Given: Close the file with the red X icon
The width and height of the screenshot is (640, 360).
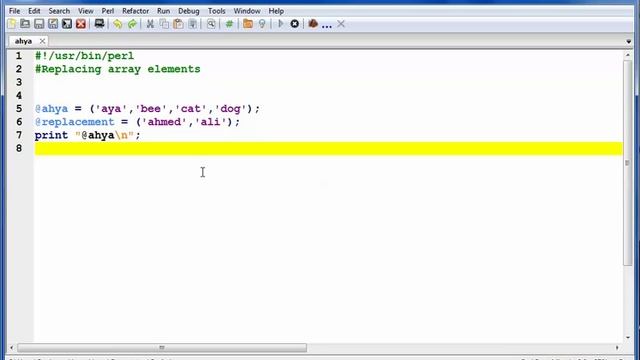Looking at the screenshot, I should pos(81,24).
